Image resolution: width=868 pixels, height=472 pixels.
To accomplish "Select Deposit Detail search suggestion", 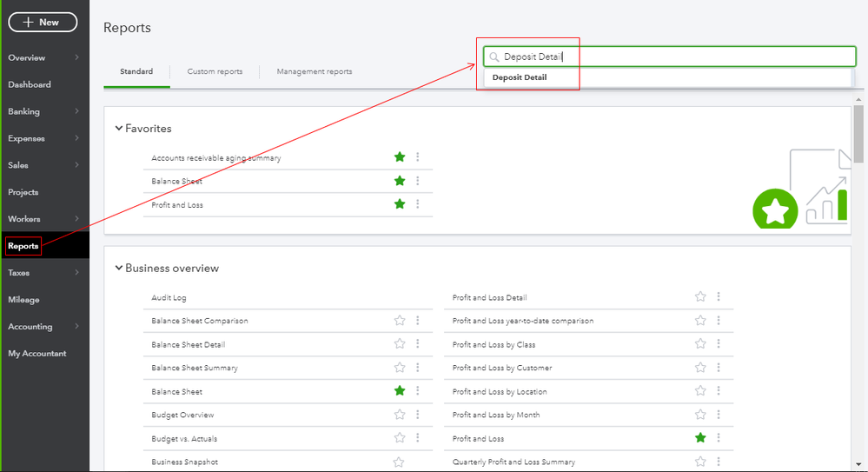I will [x=520, y=77].
